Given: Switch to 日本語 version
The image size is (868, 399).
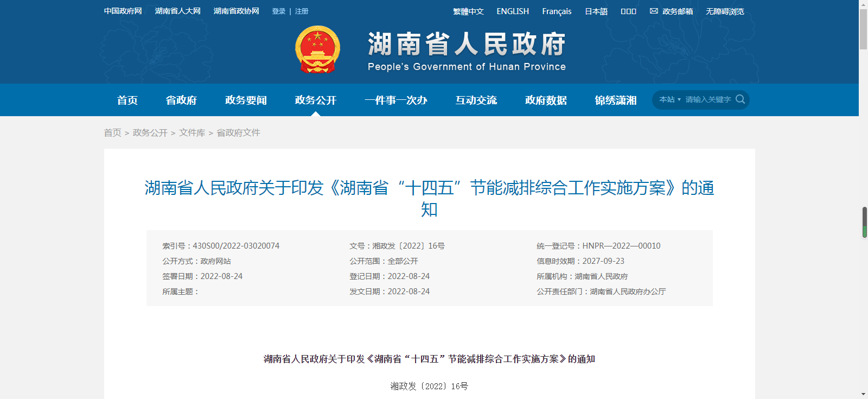Looking at the screenshot, I should [596, 11].
